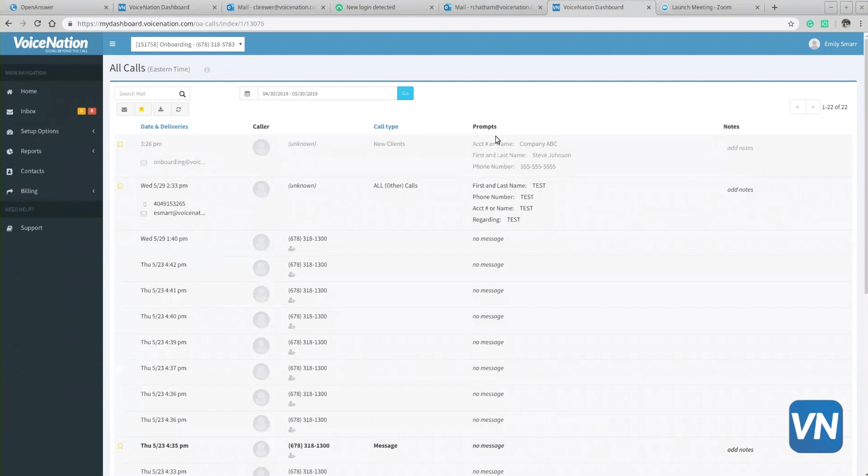Go to previous page of calls
Image resolution: width=868 pixels, height=476 pixels.
tap(797, 107)
